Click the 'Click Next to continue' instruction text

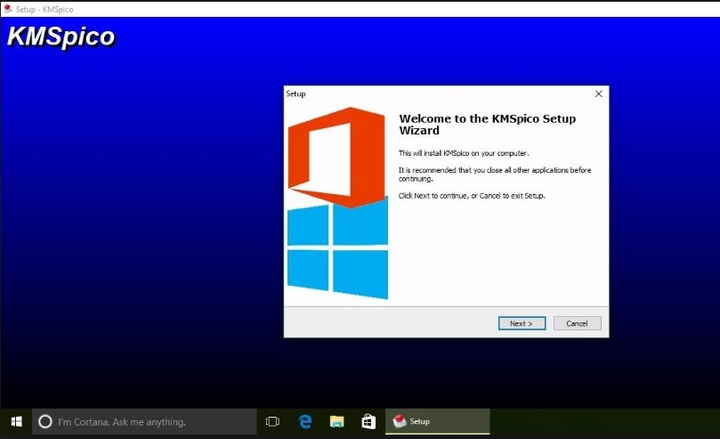(472, 196)
